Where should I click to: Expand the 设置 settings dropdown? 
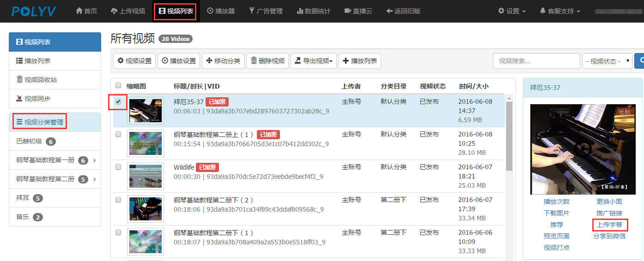click(x=512, y=11)
